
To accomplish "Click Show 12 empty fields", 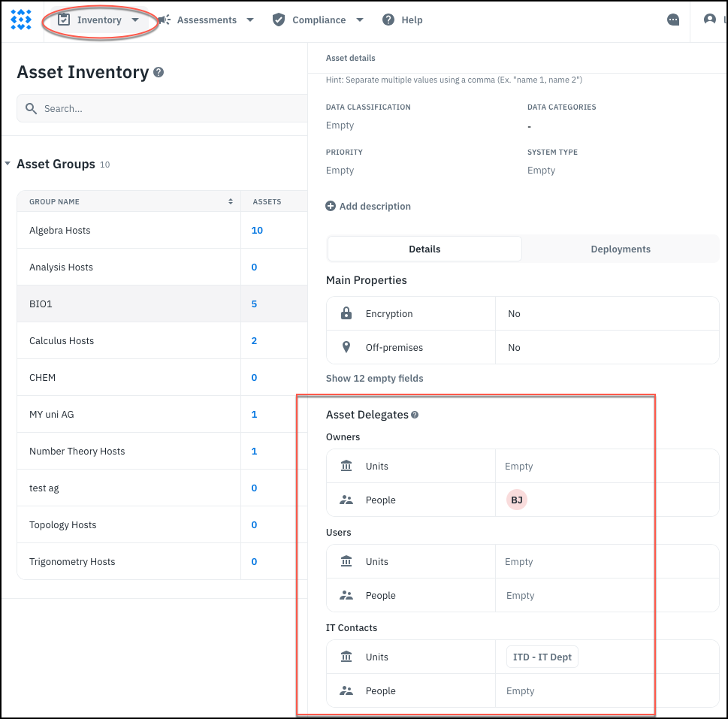I will pyautogui.click(x=374, y=379).
